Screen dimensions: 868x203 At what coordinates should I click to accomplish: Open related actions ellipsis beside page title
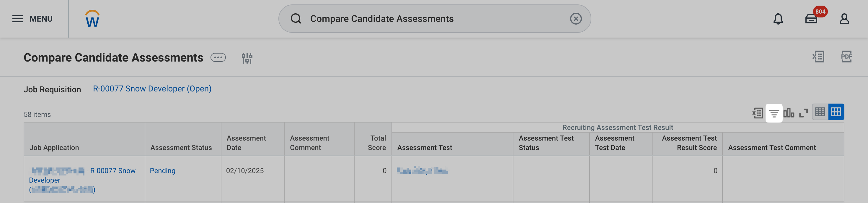tap(218, 57)
